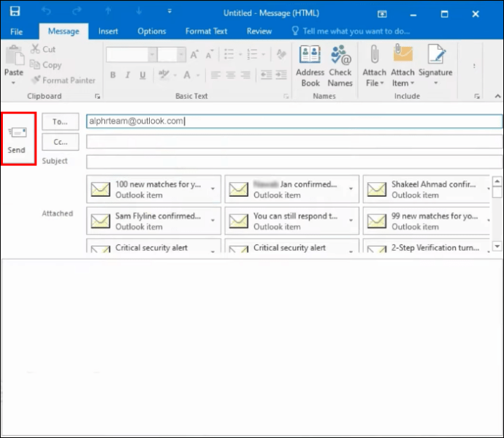The height and width of the screenshot is (438, 504).
Task: Click the To... recipients button
Action: (60, 121)
